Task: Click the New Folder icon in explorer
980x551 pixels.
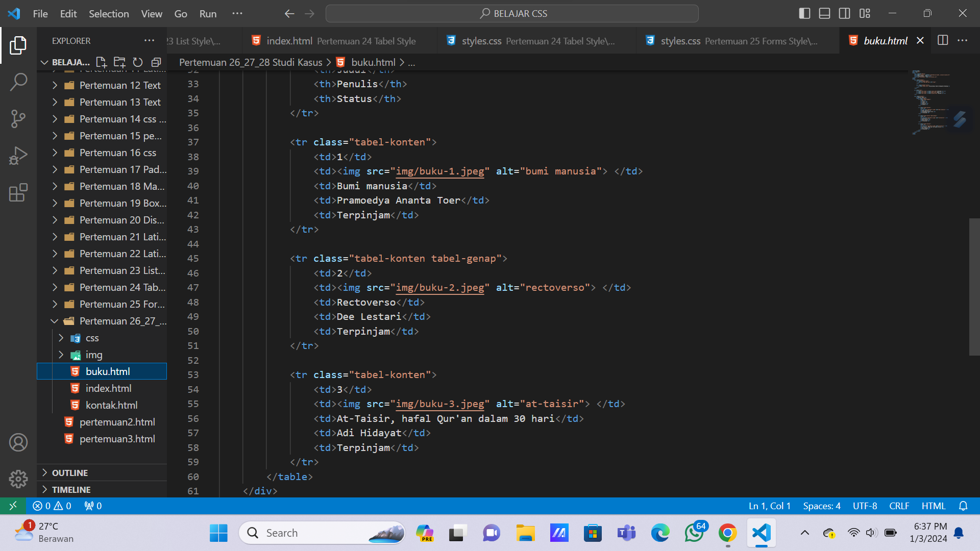Action: (x=119, y=62)
